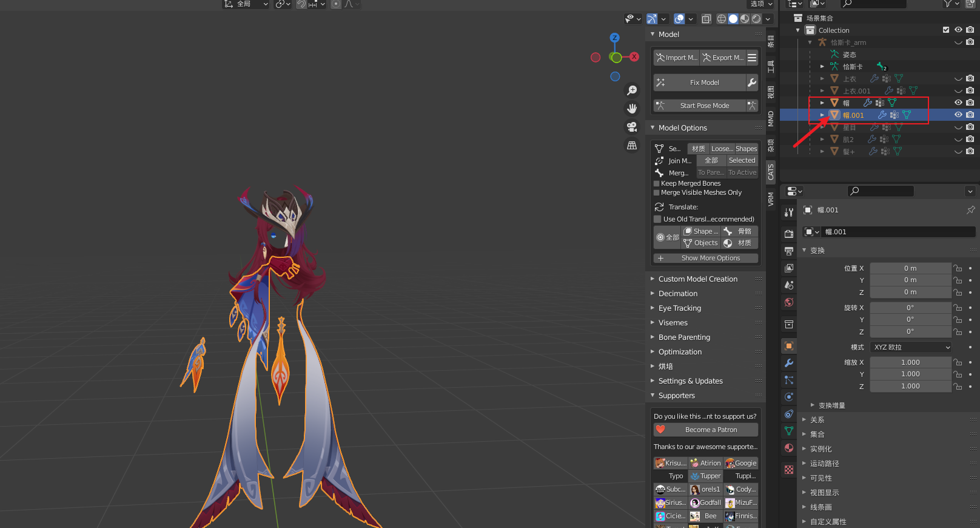
Task: Toggle the lock for 缩放 X
Action: (958, 362)
